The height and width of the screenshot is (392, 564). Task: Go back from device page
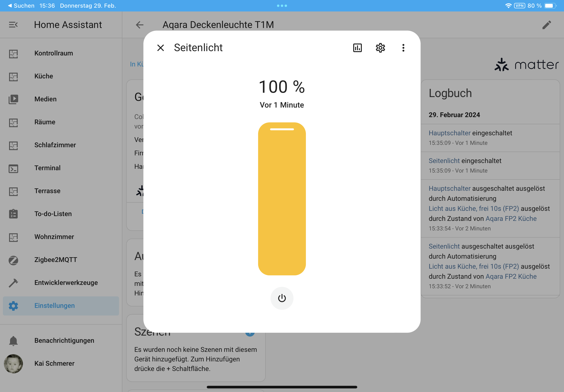(x=140, y=25)
